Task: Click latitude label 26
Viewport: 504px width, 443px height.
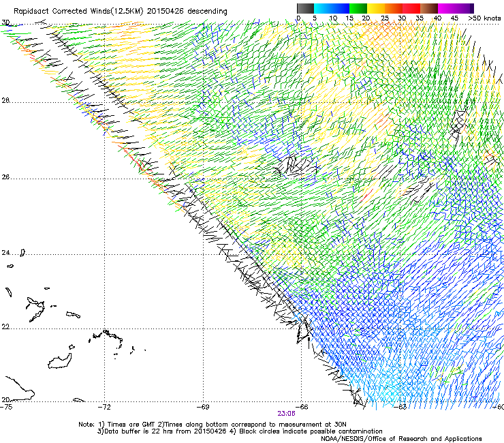Action: pos(5,177)
